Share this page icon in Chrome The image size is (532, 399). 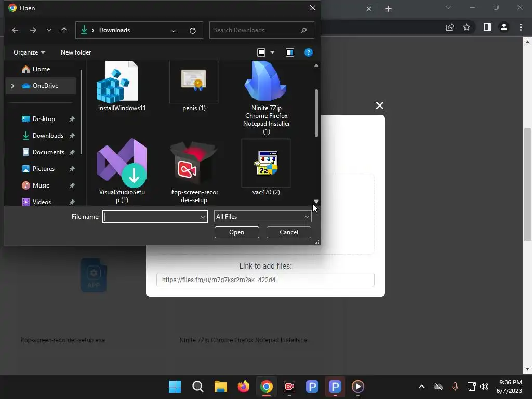point(450,27)
